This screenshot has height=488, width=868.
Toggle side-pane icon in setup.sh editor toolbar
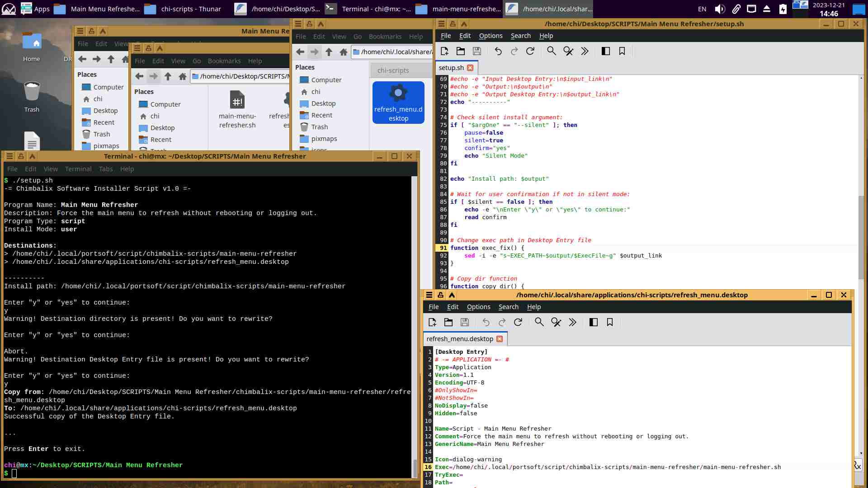(x=606, y=51)
